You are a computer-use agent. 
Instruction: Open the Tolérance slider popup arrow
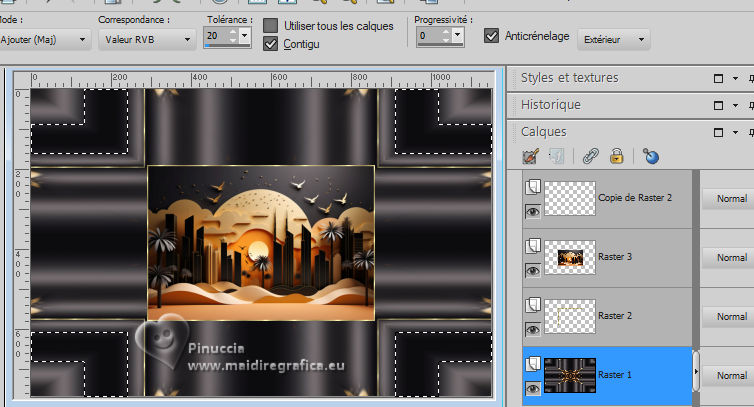[x=244, y=36]
